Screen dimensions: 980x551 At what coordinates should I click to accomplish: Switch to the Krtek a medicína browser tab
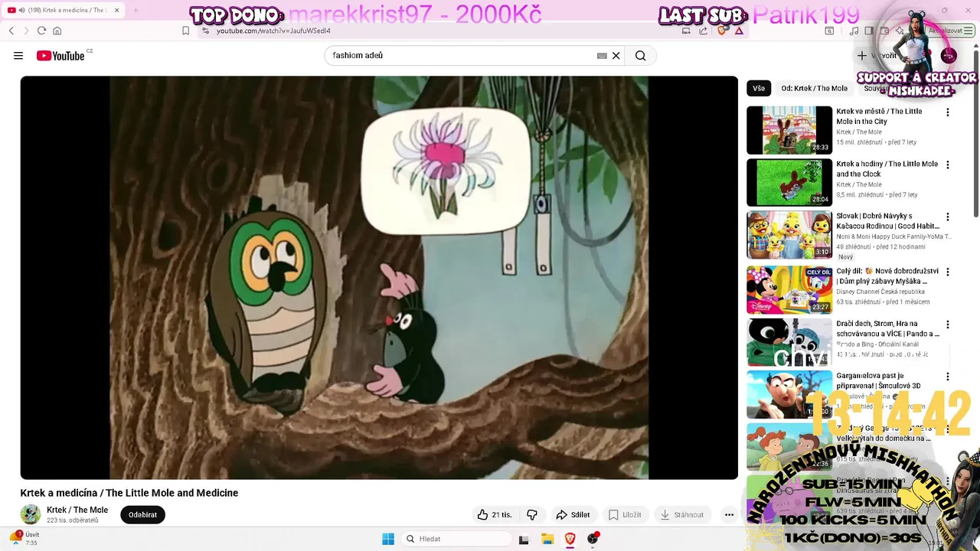tap(63, 10)
